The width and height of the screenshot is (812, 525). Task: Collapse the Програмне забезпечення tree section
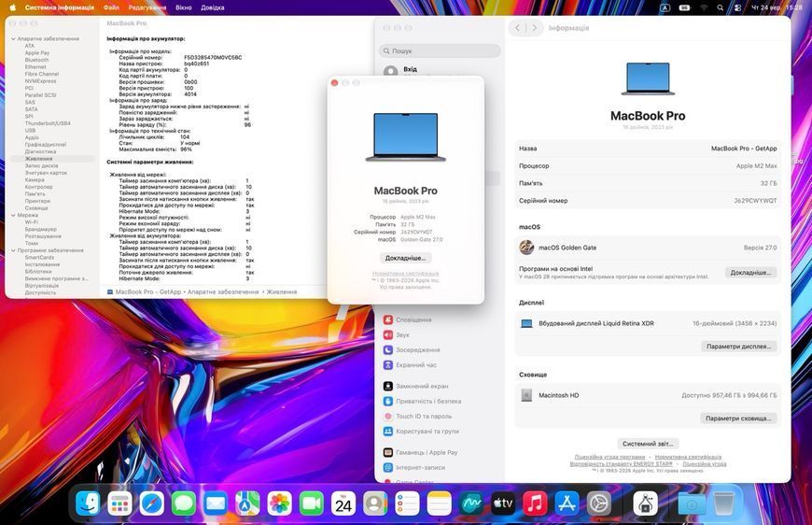click(x=13, y=250)
